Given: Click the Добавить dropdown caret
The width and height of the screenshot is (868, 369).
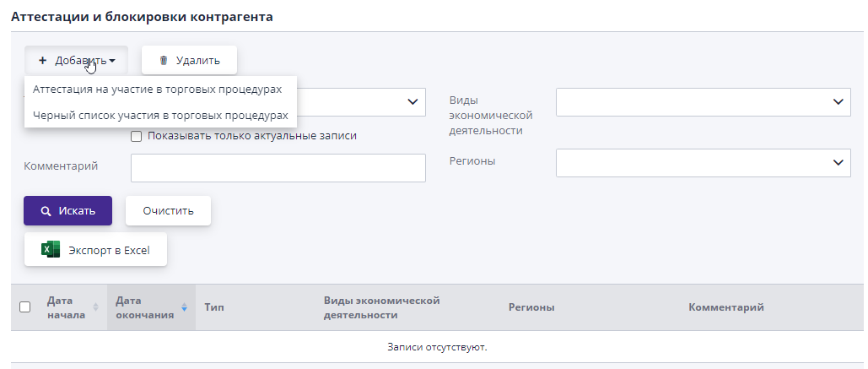Looking at the screenshot, I should click(112, 61).
